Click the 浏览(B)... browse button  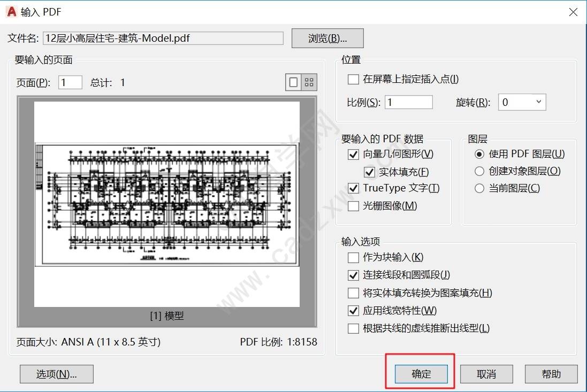327,38
